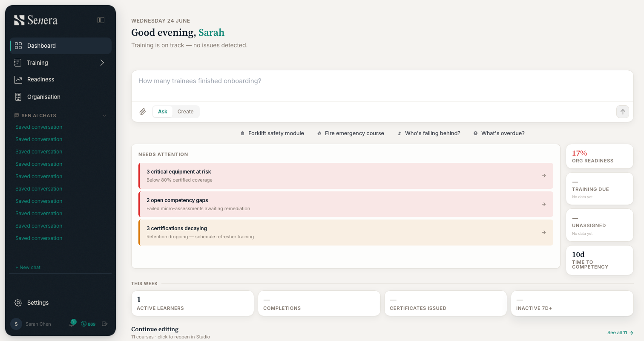Click the WEDNESDAY 24 JUNE date text
Screen dimensions: 644x341
tap(161, 21)
